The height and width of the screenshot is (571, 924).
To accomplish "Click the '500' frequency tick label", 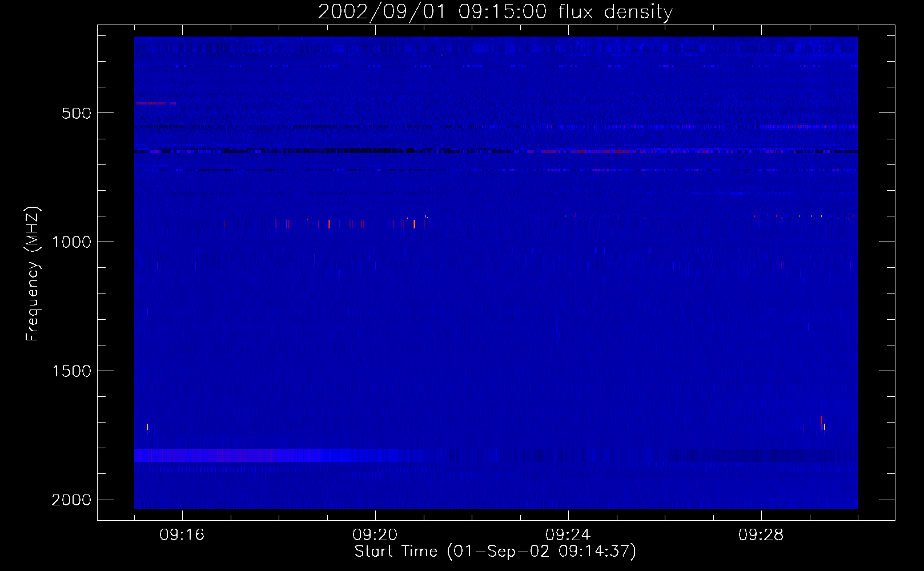I will pyautogui.click(x=77, y=113).
